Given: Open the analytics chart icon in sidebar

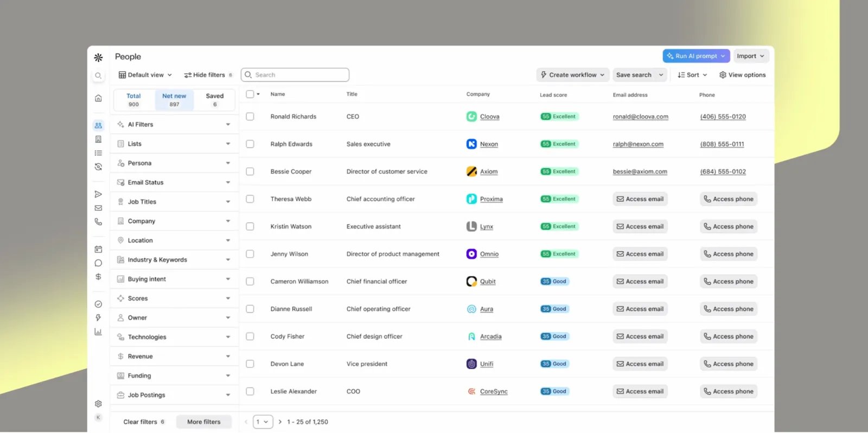Looking at the screenshot, I should point(98,332).
